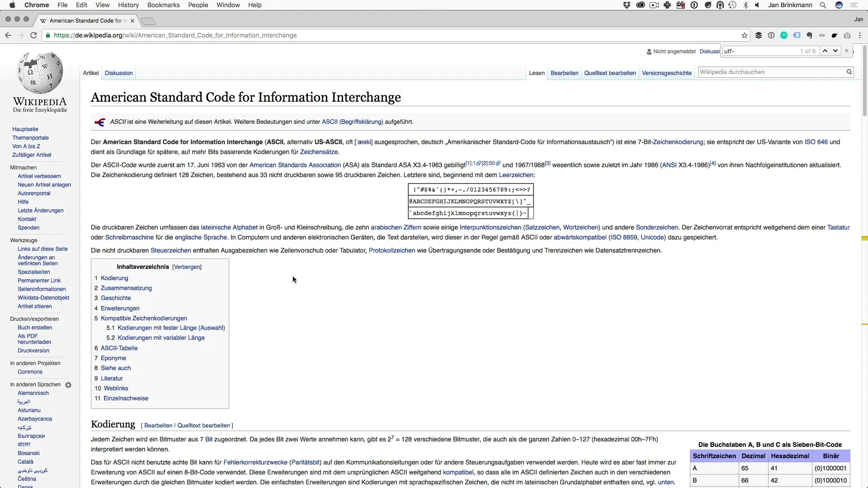
Task: Follow the American Standards Association link
Action: 295,165
